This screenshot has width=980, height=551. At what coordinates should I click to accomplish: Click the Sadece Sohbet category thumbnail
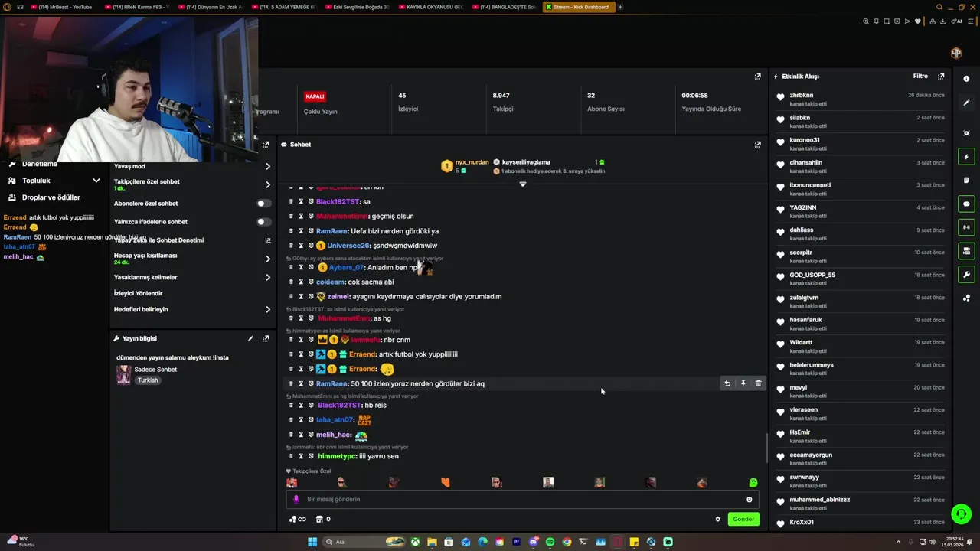point(123,374)
